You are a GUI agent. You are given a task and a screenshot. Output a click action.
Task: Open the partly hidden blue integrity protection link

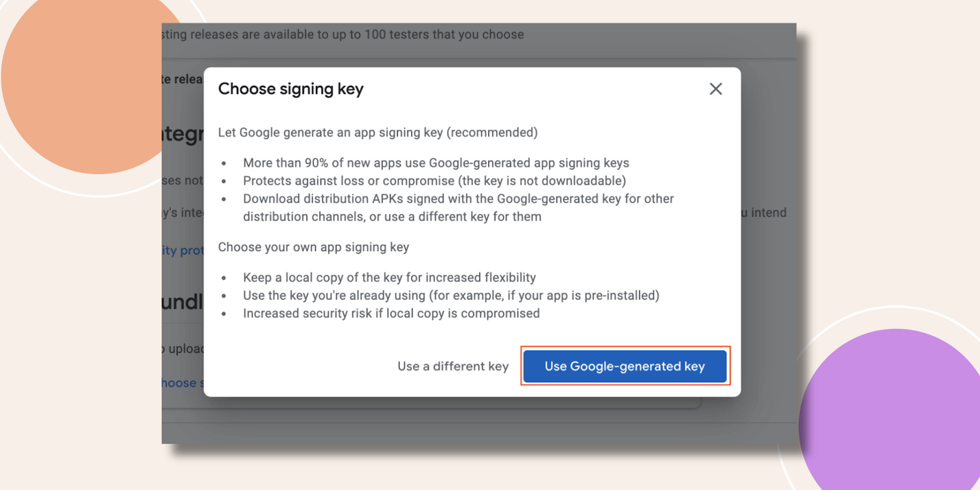tap(183, 250)
